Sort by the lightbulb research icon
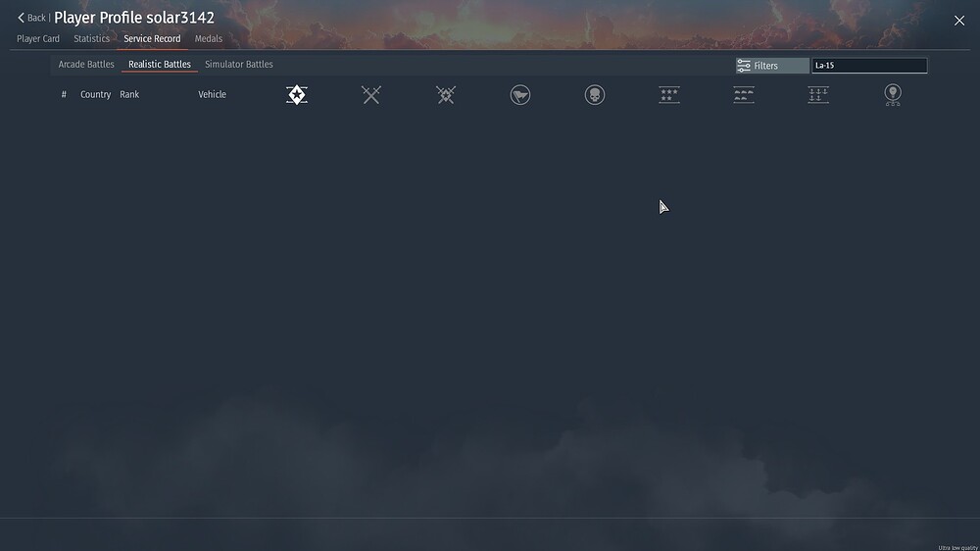This screenshot has height=551, width=980. tap(893, 95)
